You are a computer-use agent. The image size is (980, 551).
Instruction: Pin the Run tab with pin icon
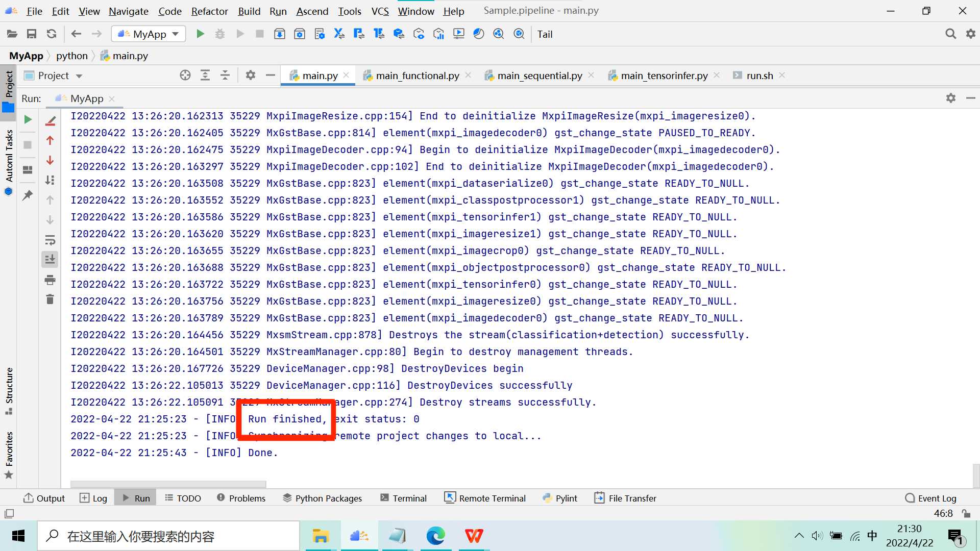[28, 195]
